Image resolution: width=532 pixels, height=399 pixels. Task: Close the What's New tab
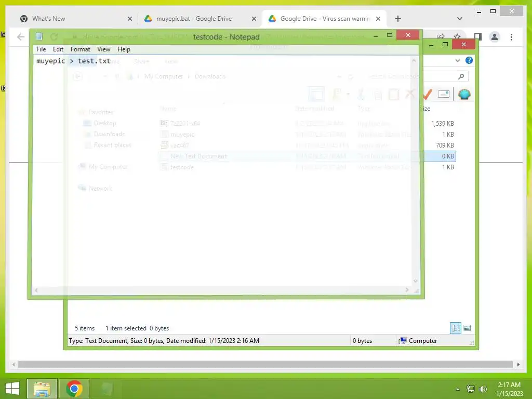tap(129, 19)
